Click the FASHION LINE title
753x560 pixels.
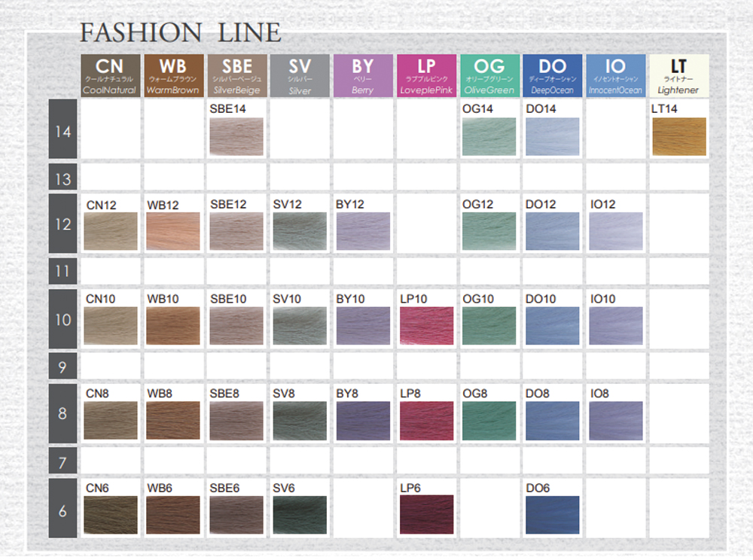(181, 33)
